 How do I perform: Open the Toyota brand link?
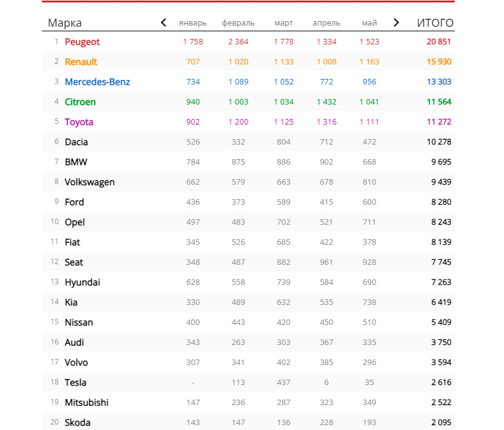[x=79, y=122]
